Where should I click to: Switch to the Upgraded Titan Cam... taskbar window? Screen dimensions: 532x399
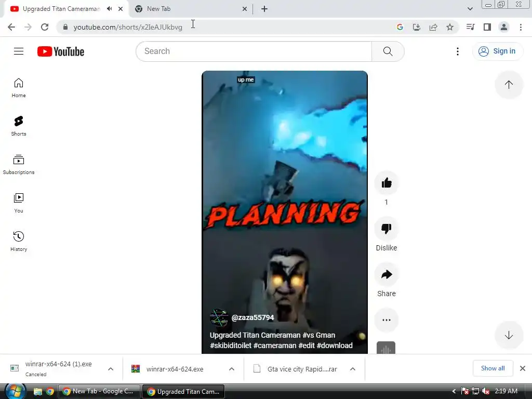pos(183,391)
